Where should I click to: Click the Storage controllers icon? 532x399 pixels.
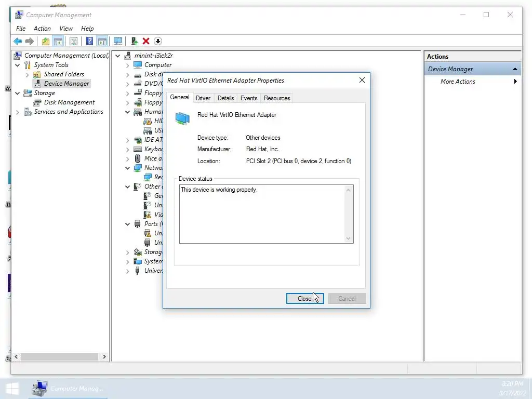tap(137, 252)
